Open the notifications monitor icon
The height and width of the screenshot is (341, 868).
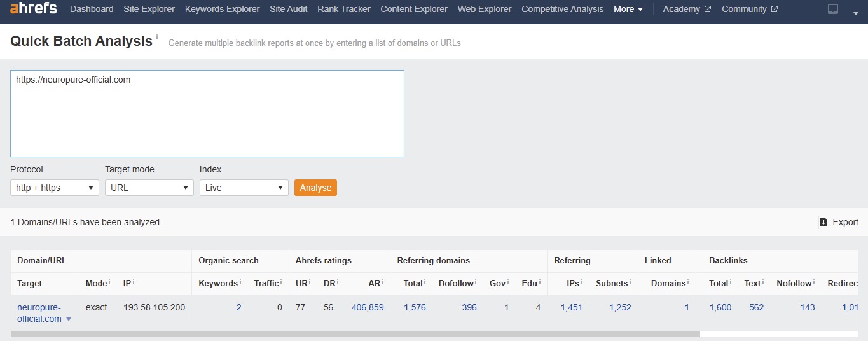click(833, 10)
